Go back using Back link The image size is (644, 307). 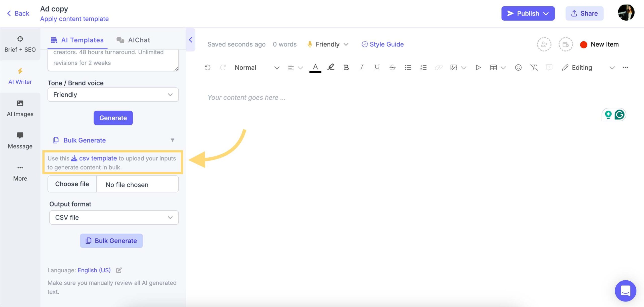pyautogui.click(x=18, y=13)
